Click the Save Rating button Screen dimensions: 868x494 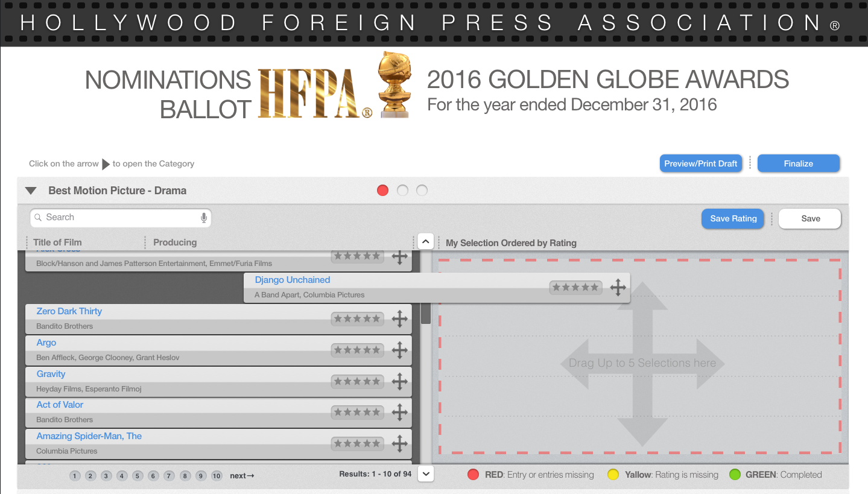pos(733,218)
